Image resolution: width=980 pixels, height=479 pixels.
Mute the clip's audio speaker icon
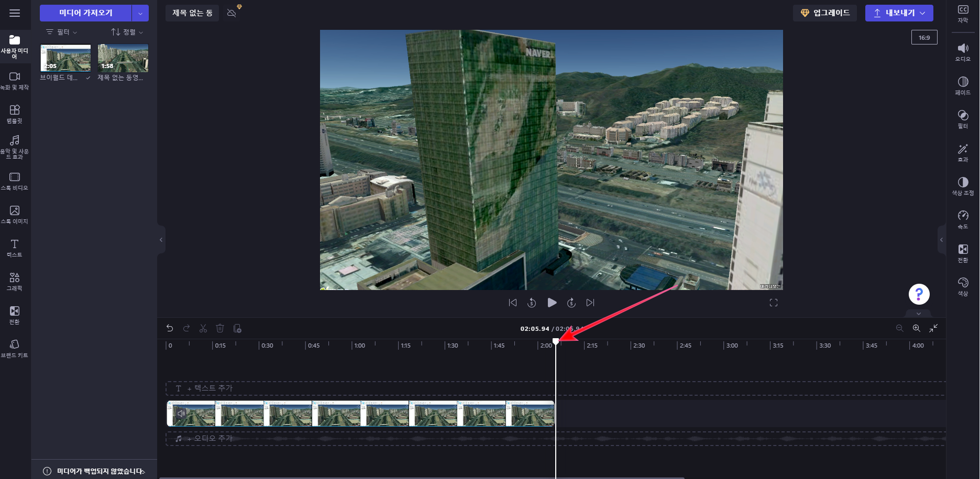point(181,414)
